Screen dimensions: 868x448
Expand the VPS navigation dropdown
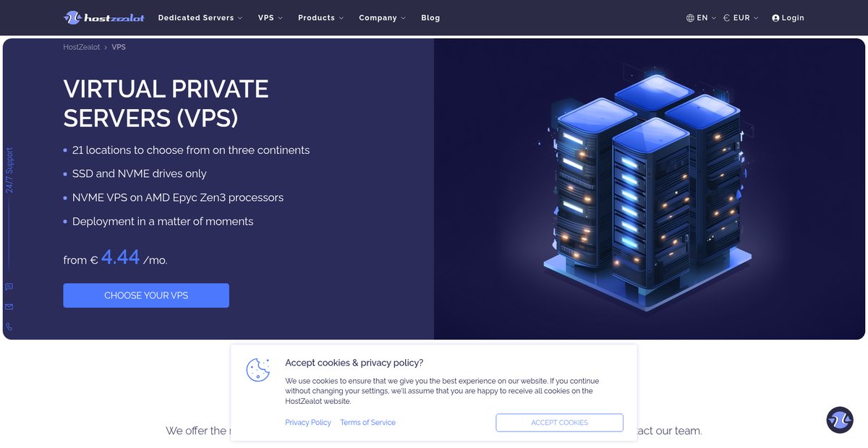click(x=270, y=17)
